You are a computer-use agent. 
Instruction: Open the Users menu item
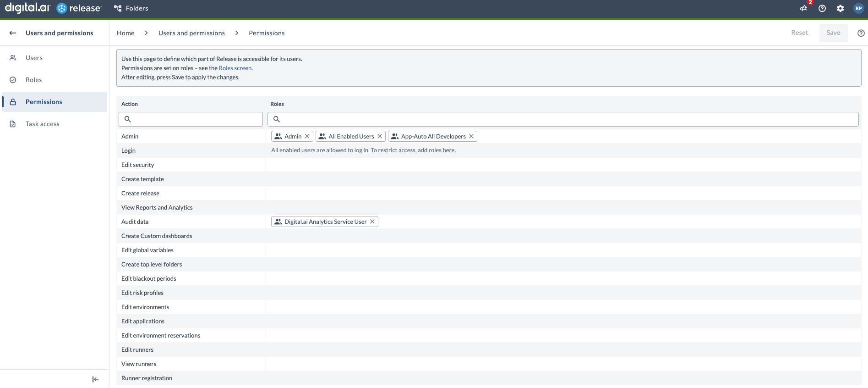(55, 58)
